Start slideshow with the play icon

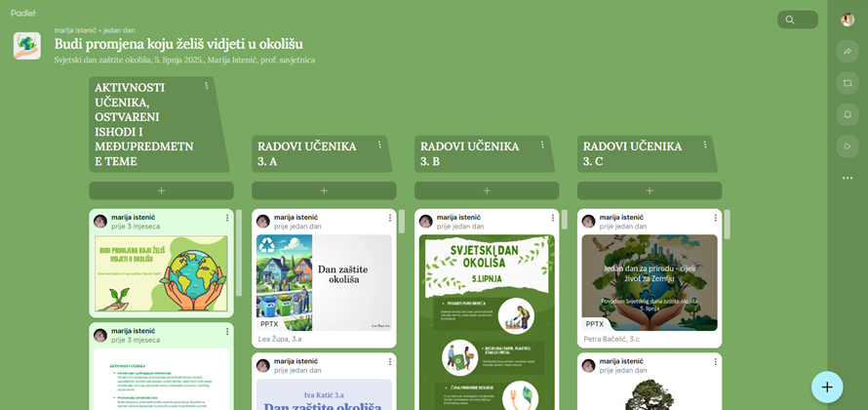[x=848, y=146]
